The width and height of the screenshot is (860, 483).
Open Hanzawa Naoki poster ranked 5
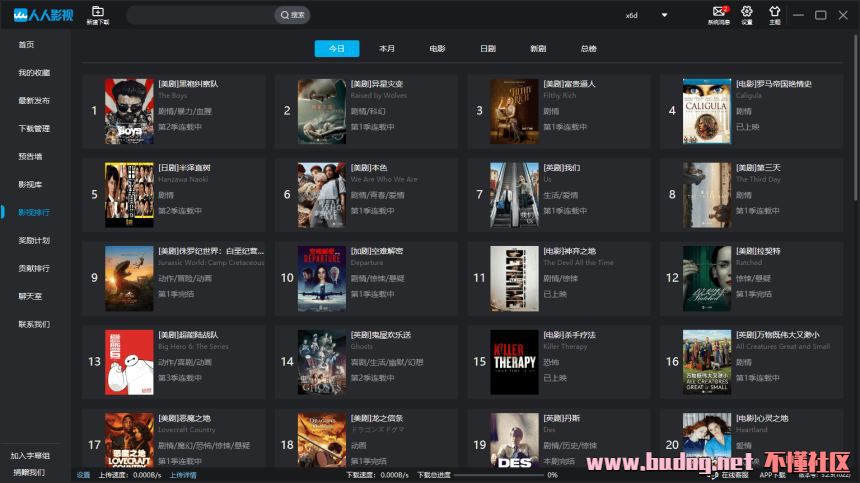pos(129,195)
